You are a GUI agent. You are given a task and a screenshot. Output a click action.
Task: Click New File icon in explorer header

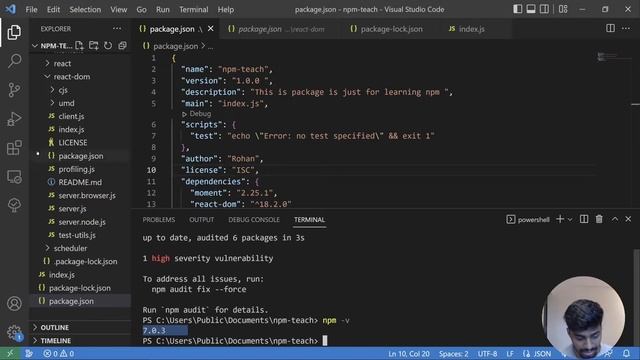click(79, 46)
